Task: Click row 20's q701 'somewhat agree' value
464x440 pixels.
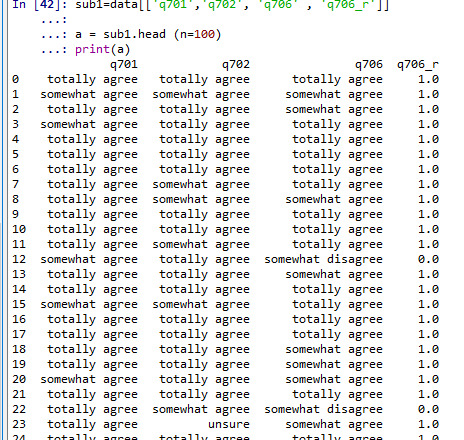Action: point(89,380)
